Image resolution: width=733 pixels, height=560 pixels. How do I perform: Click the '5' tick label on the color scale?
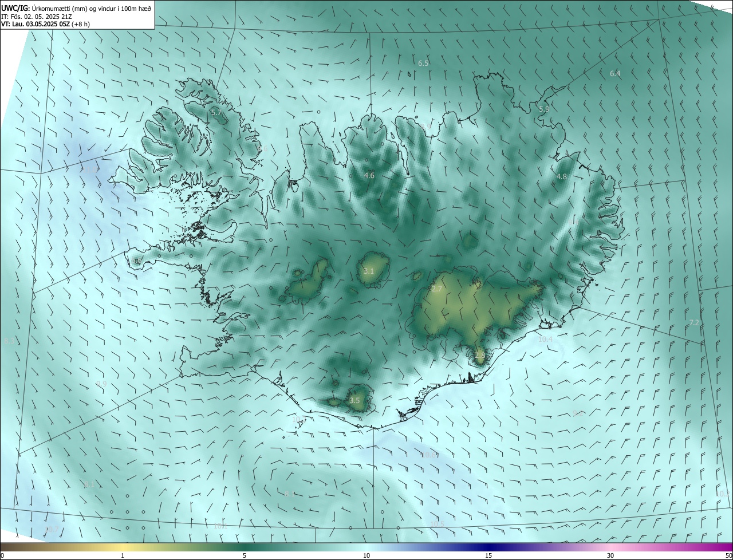click(x=245, y=555)
